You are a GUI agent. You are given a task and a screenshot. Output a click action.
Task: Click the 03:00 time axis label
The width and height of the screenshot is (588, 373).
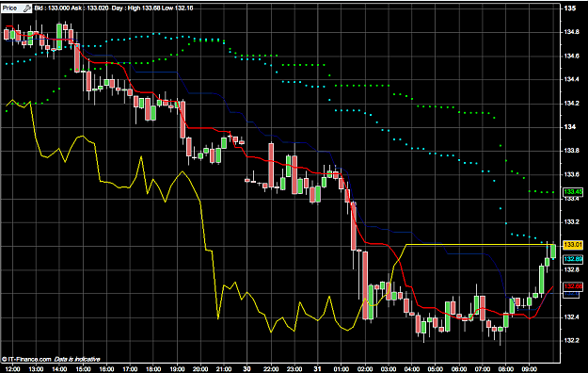(x=389, y=369)
